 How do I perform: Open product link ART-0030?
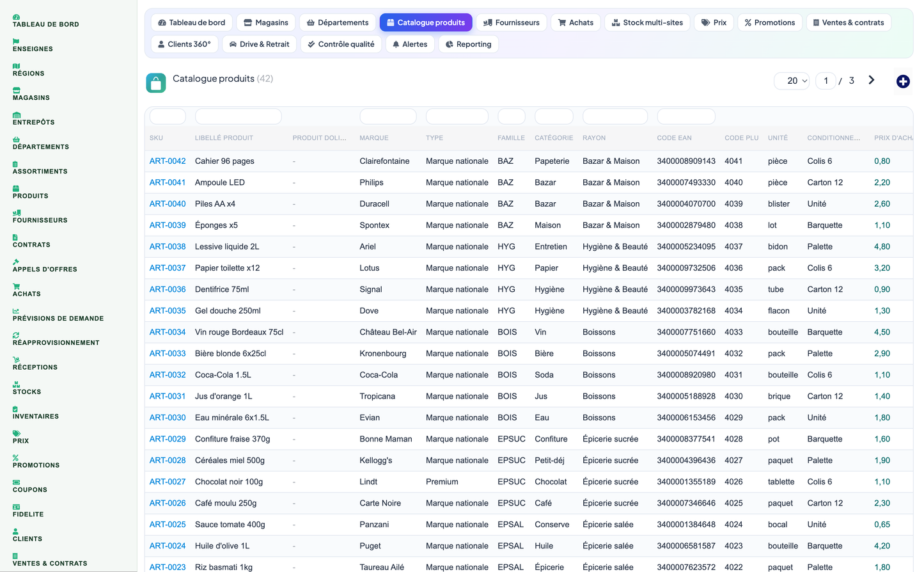pos(168,418)
